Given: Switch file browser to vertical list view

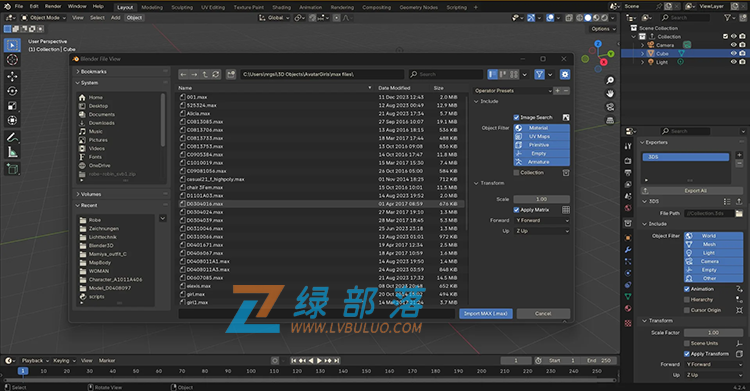Looking at the screenshot, I should coord(493,74).
